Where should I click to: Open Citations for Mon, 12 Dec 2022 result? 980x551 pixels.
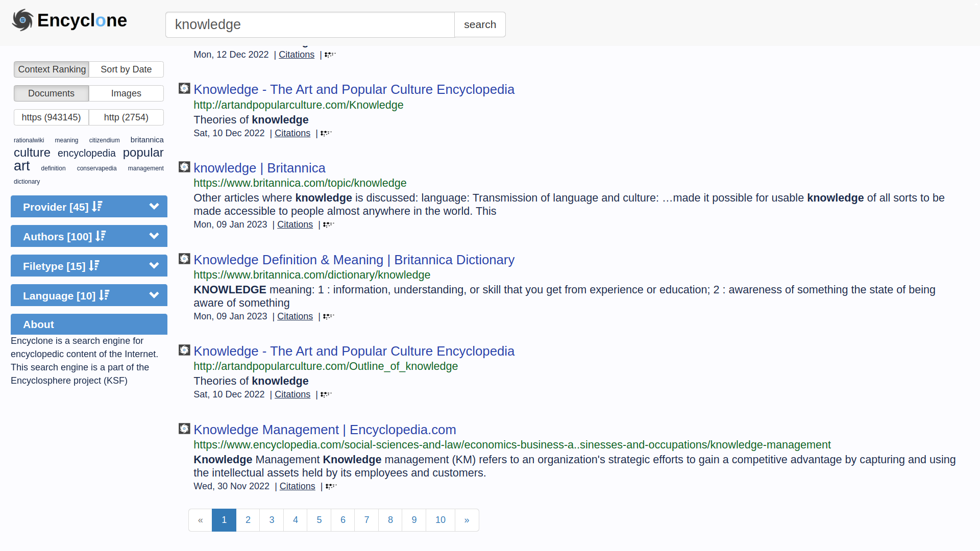point(297,55)
